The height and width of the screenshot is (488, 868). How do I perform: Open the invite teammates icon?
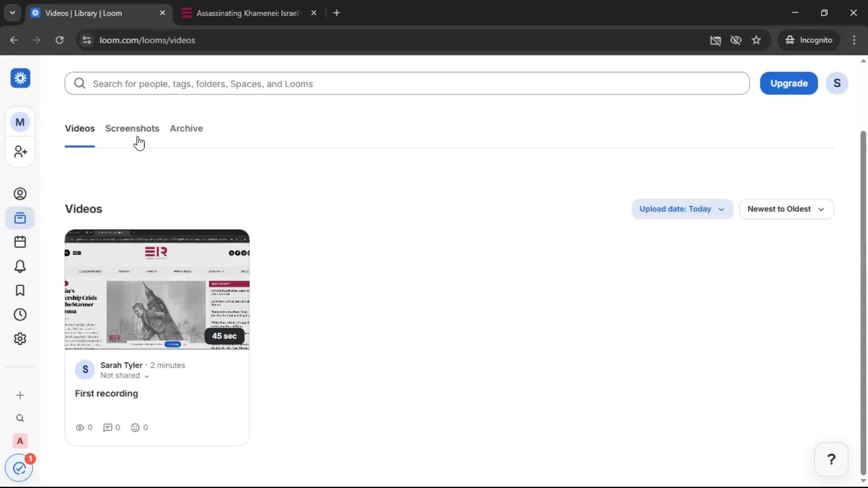point(20,152)
